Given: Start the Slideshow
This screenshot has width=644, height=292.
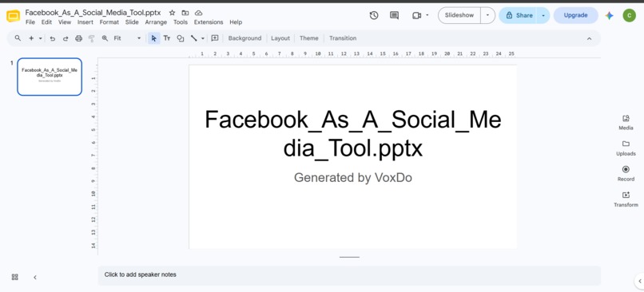Looking at the screenshot, I should (x=459, y=16).
